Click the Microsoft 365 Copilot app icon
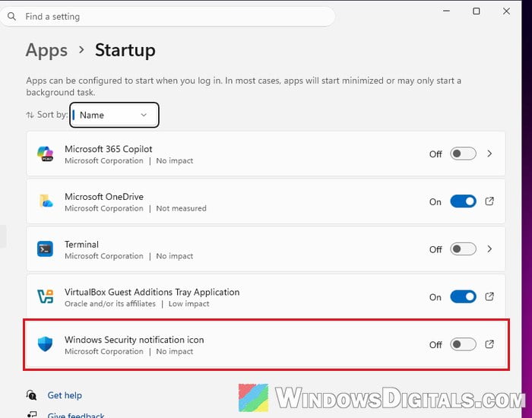532x418 pixels. click(45, 154)
